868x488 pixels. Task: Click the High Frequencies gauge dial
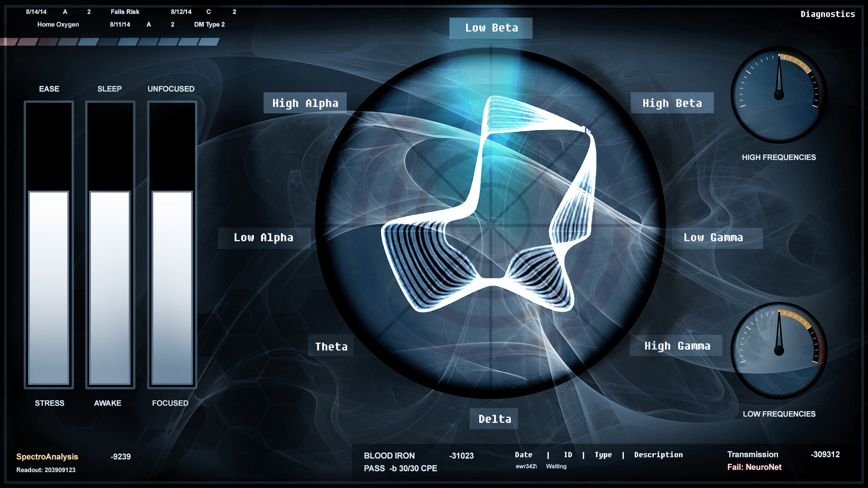coord(778,95)
